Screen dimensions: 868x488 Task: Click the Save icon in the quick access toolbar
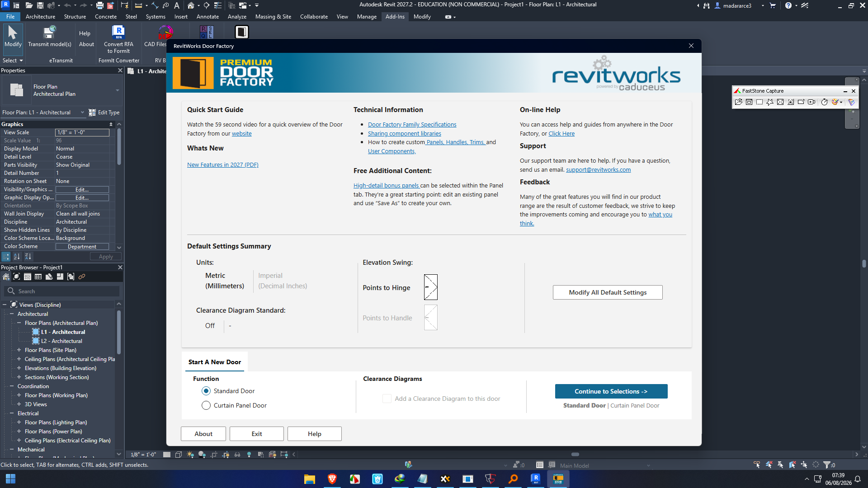[x=40, y=5]
